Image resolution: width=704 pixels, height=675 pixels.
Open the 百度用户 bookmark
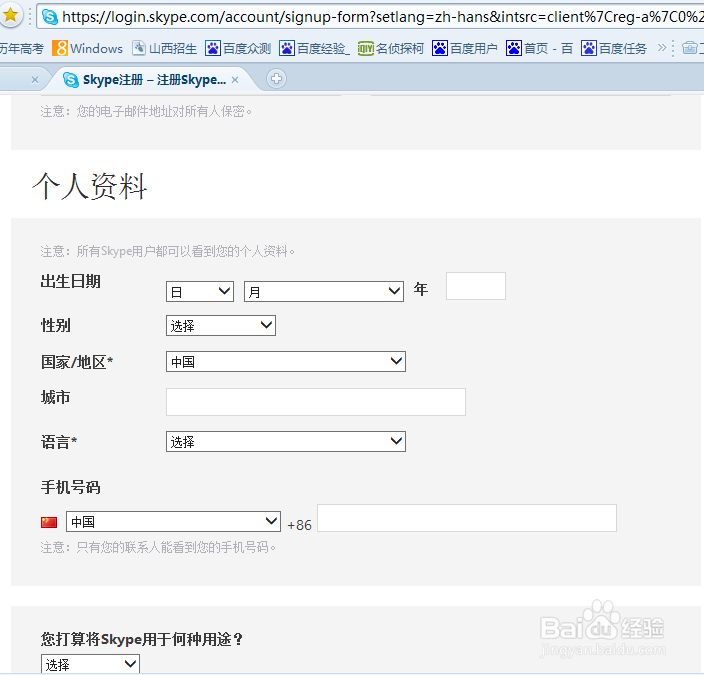coord(465,48)
